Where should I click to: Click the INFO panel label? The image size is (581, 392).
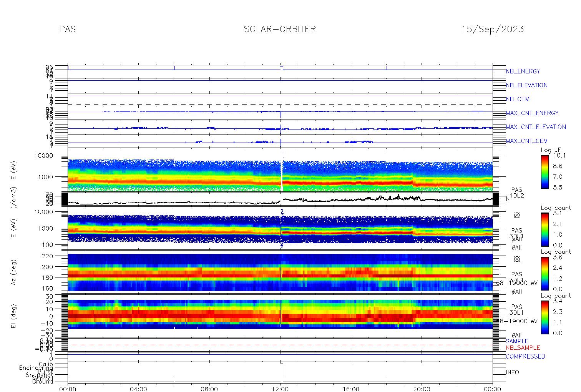pos(512,372)
